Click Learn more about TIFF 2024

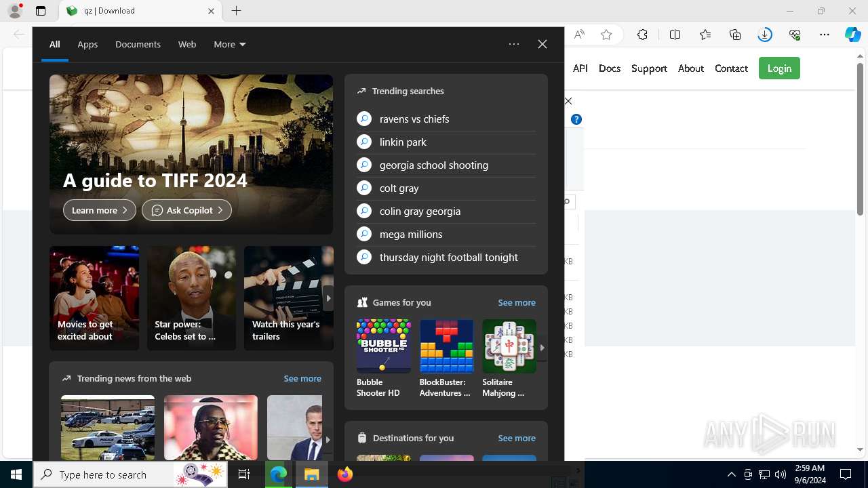click(x=100, y=210)
